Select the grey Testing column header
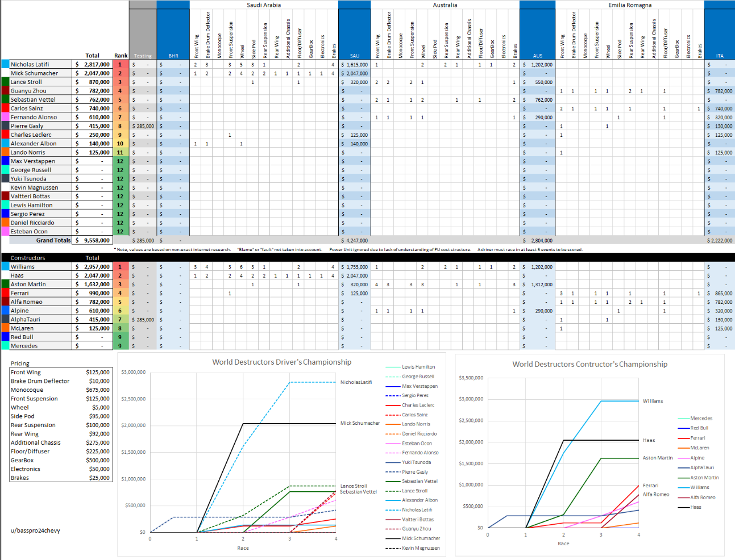 click(143, 56)
